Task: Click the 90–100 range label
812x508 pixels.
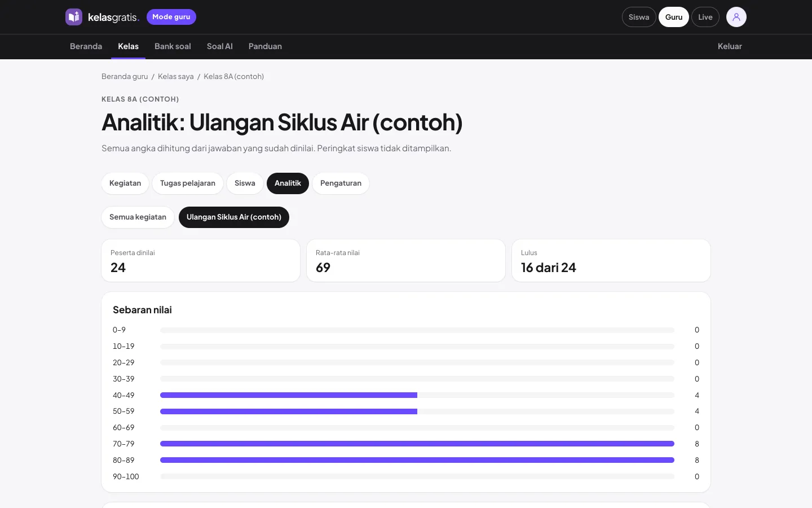Action: 126,476
